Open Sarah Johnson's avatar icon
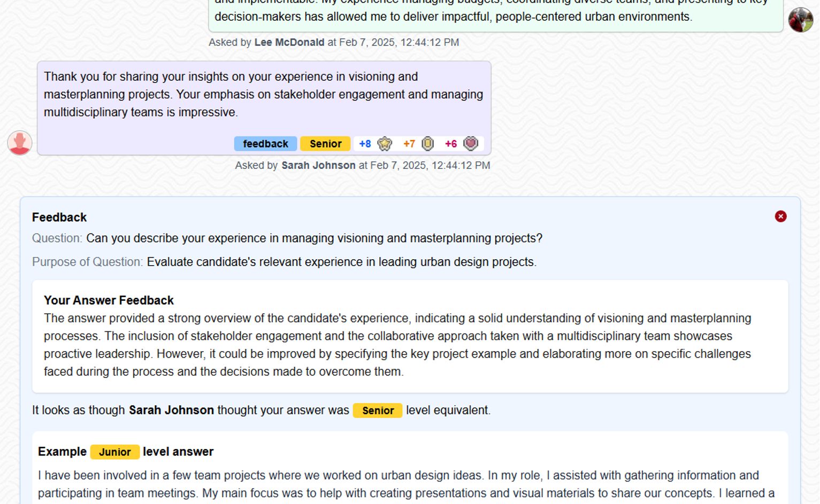The width and height of the screenshot is (820, 504). point(19,143)
